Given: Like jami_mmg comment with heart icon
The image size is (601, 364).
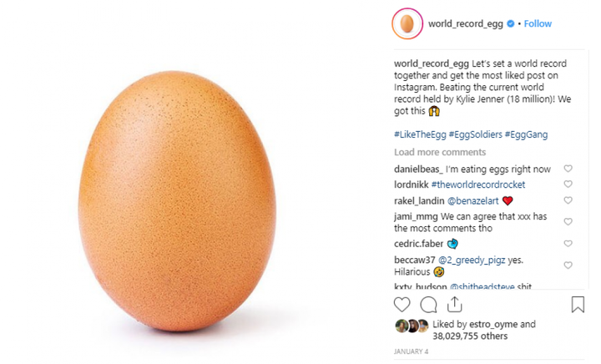Looking at the screenshot, I should [x=568, y=222].
